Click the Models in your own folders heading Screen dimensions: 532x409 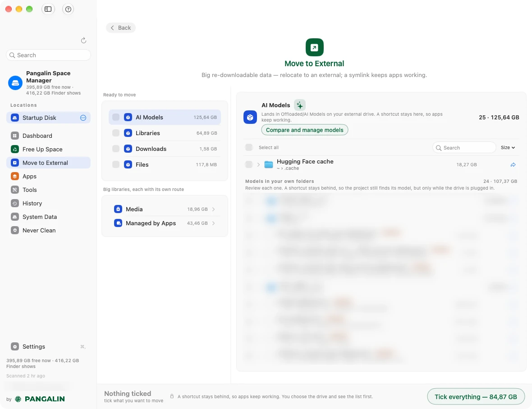(280, 181)
